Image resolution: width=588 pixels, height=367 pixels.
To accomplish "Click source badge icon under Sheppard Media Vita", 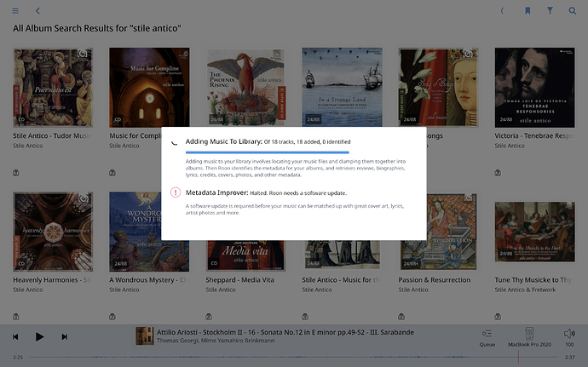I will tap(209, 317).
